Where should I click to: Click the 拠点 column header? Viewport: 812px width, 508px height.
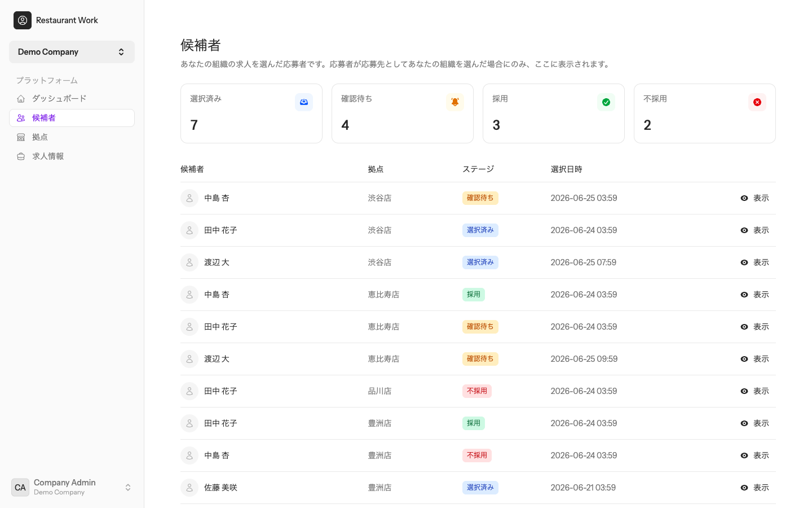(x=376, y=169)
